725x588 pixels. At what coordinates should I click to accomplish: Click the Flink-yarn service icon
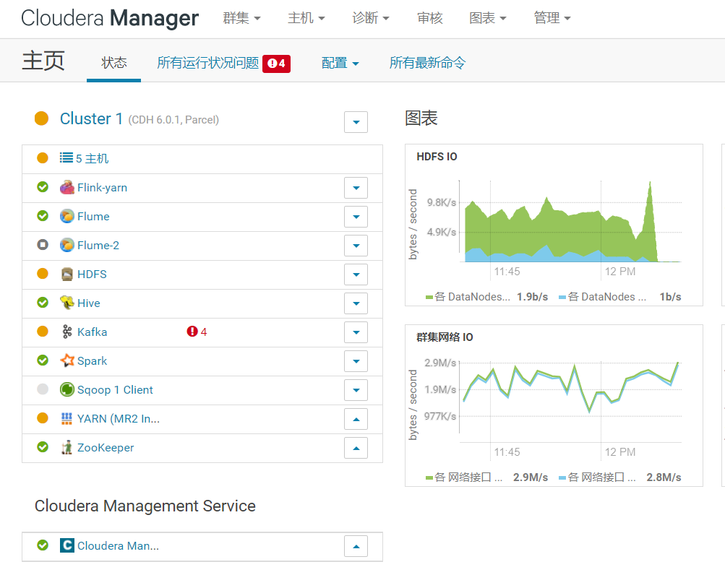coord(67,188)
